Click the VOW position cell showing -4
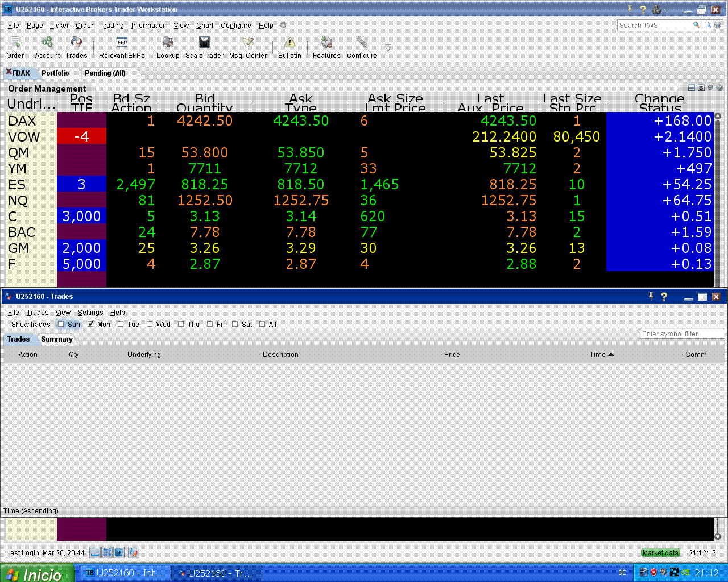This screenshot has width=728, height=582. (x=81, y=136)
